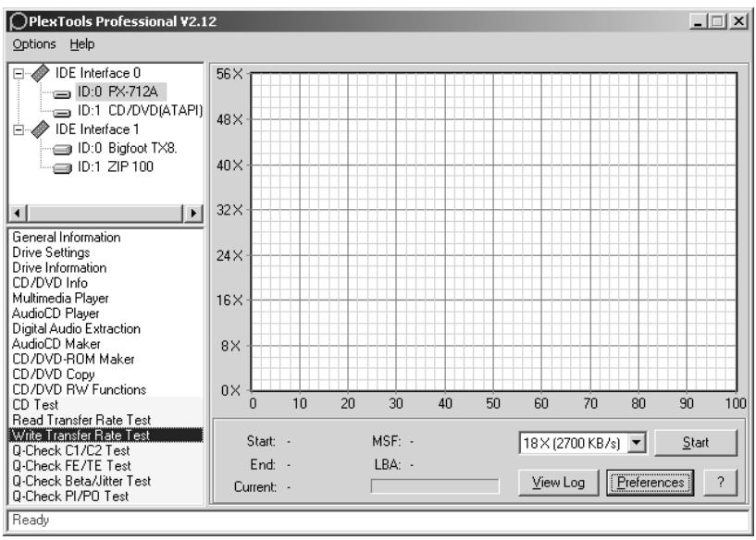Open the Options menu

(x=34, y=43)
